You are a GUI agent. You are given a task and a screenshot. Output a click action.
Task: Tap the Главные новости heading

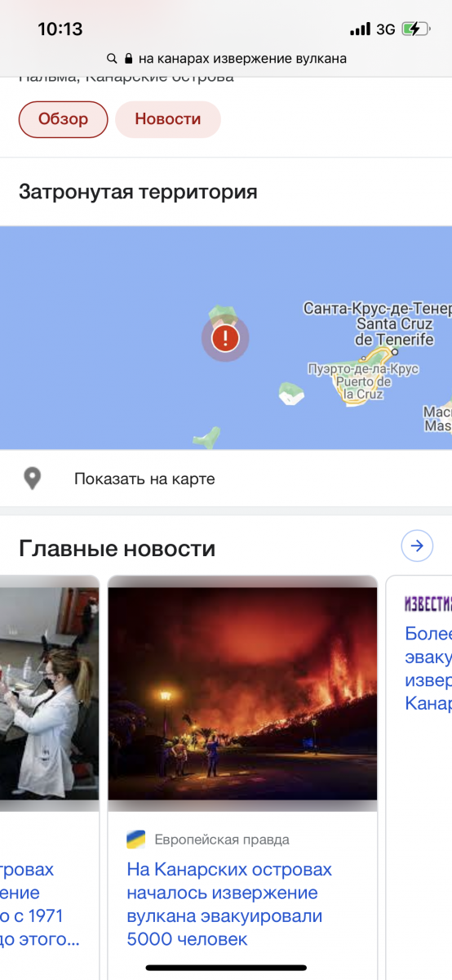(x=117, y=548)
